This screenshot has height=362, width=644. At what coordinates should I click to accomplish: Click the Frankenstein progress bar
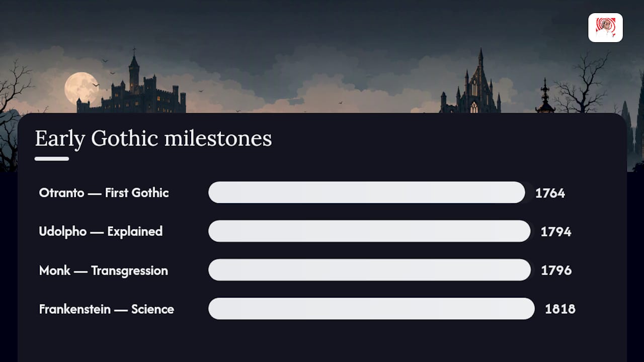(x=371, y=309)
